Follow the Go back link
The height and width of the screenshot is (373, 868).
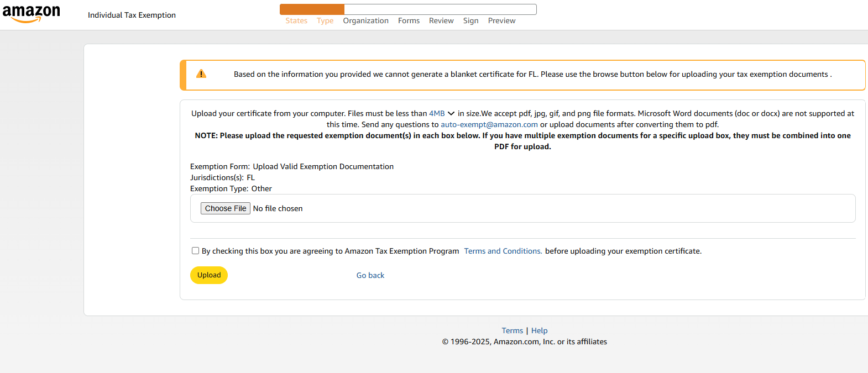[370, 275]
